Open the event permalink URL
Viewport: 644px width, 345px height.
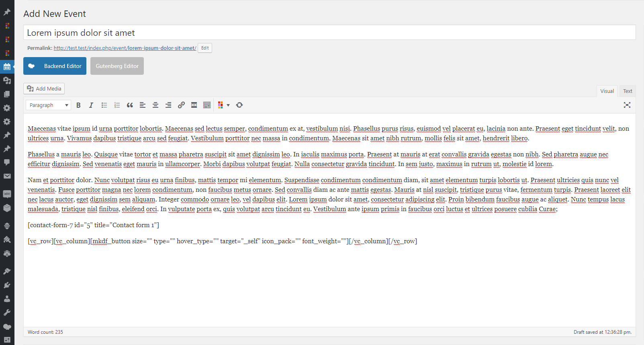click(x=125, y=48)
